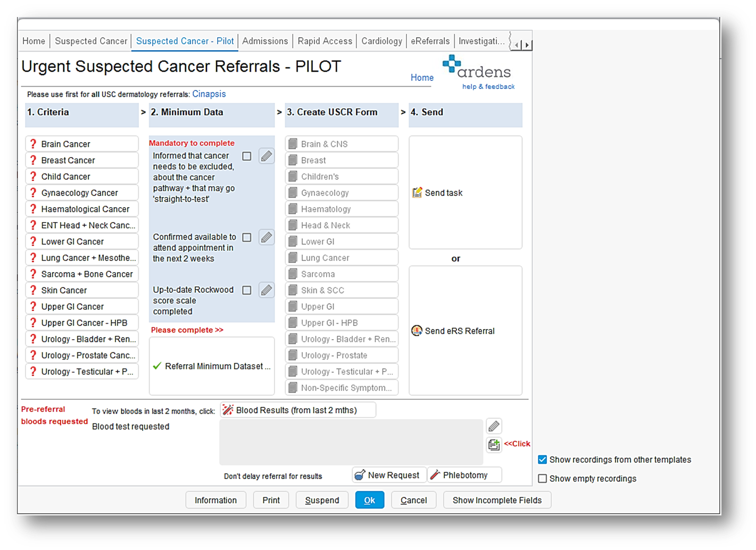Open Brain Cancer criteria question mark
The width and height of the screenshot is (756, 550).
[x=33, y=144]
